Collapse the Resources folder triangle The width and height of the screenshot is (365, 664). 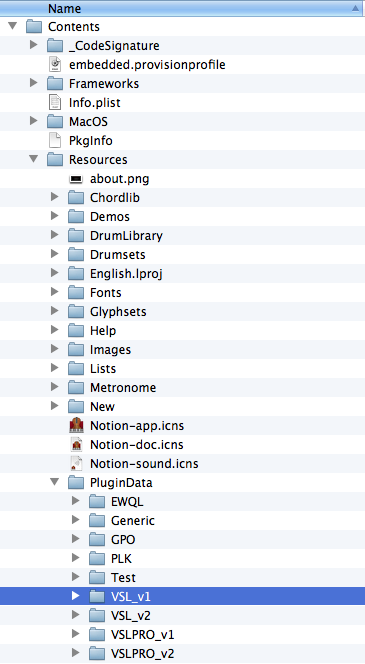point(33,159)
